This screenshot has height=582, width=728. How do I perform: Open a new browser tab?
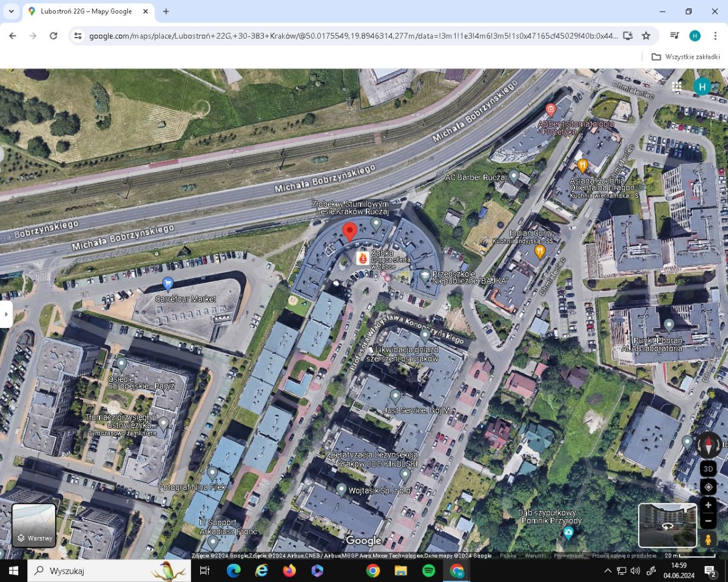coord(166,12)
